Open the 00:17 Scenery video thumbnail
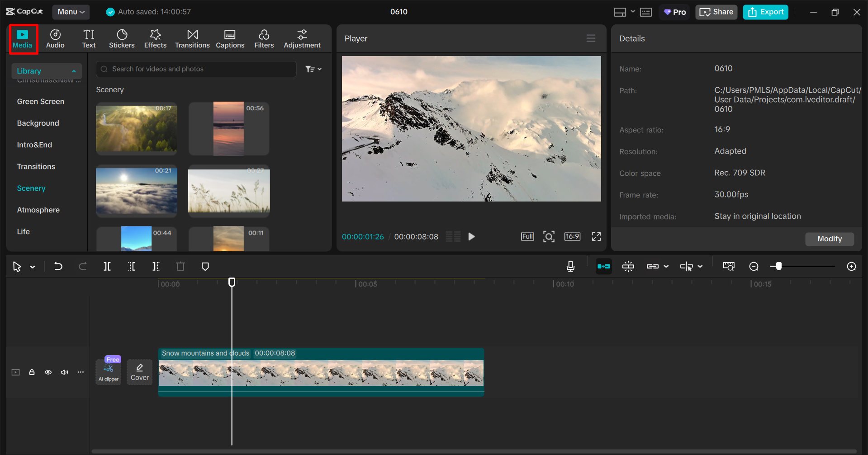This screenshot has width=868, height=455. point(136,129)
